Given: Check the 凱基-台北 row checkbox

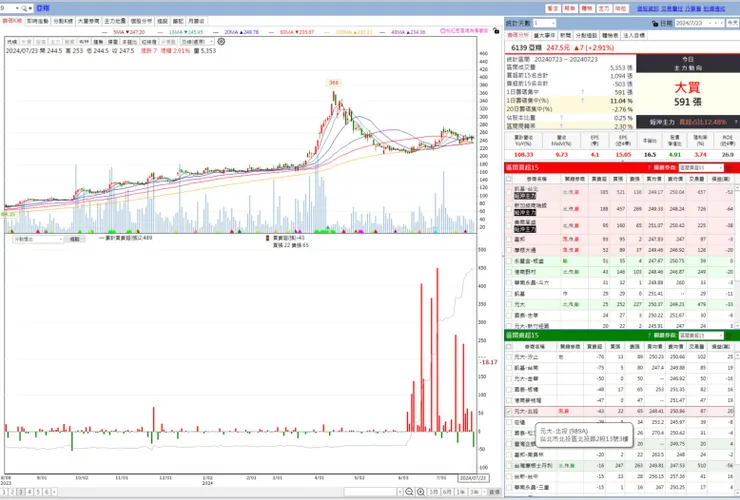Looking at the screenshot, I should [509, 192].
